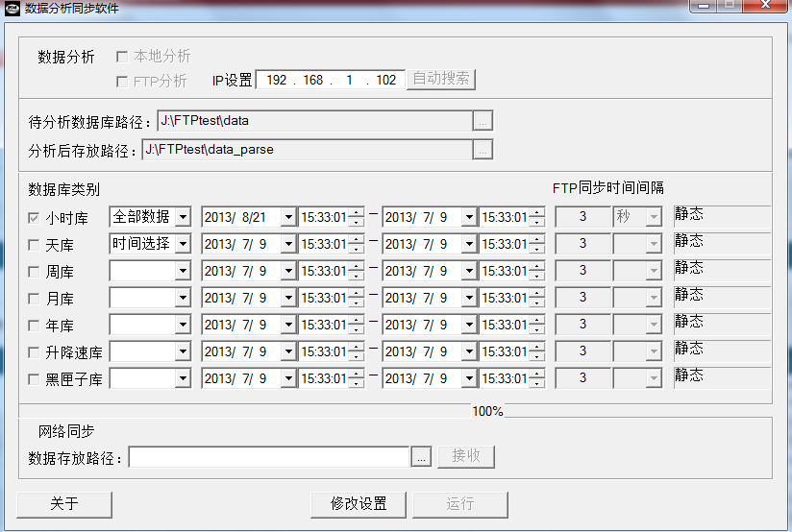
Task: Open the unit dropdown in 周库 row
Action: point(654,271)
